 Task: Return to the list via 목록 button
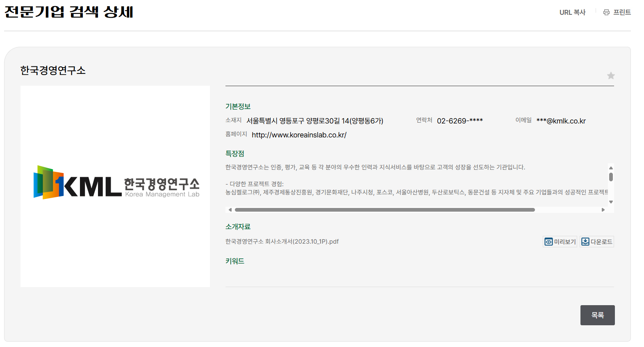tap(597, 315)
